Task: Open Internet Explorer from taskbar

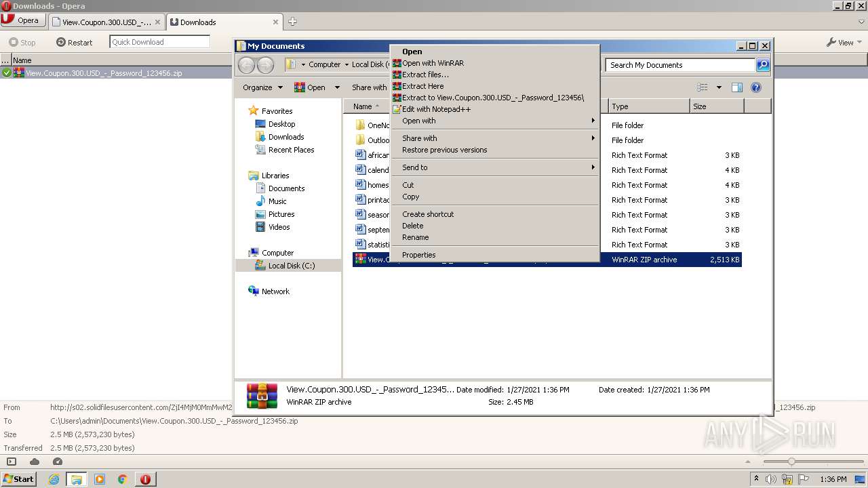Action: [54, 479]
